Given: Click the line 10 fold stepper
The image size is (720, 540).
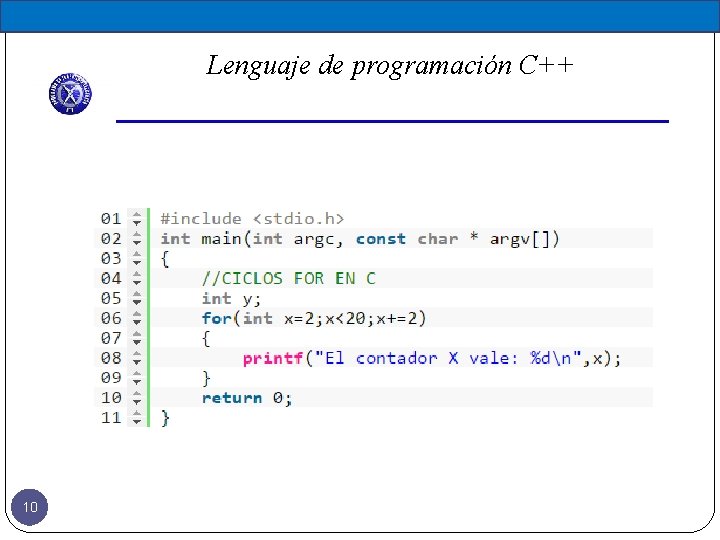Looking at the screenshot, I should tap(137, 397).
